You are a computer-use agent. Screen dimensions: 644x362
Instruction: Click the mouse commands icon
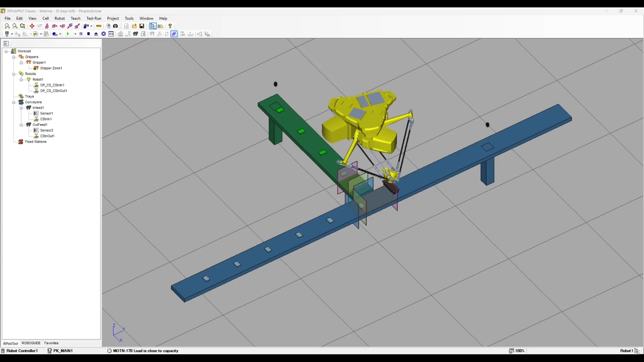[108, 26]
